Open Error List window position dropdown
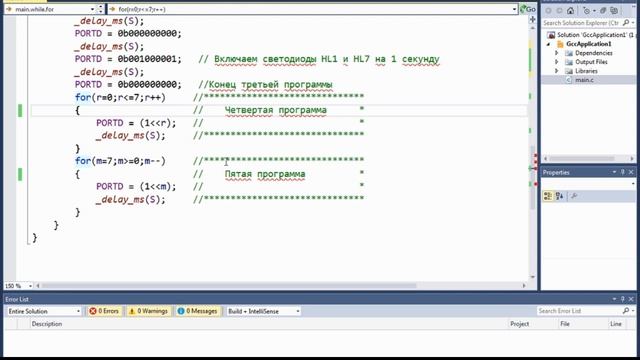Screen dimensions: 640x360 click(x=614, y=299)
